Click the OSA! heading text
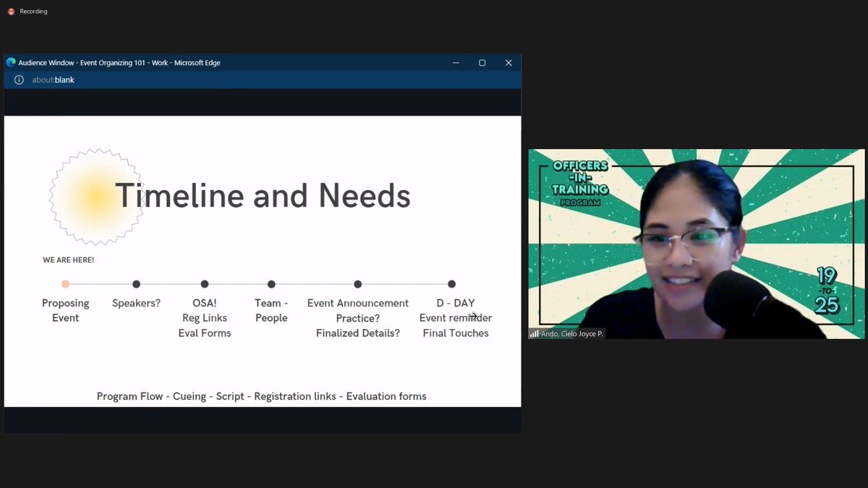 click(205, 303)
